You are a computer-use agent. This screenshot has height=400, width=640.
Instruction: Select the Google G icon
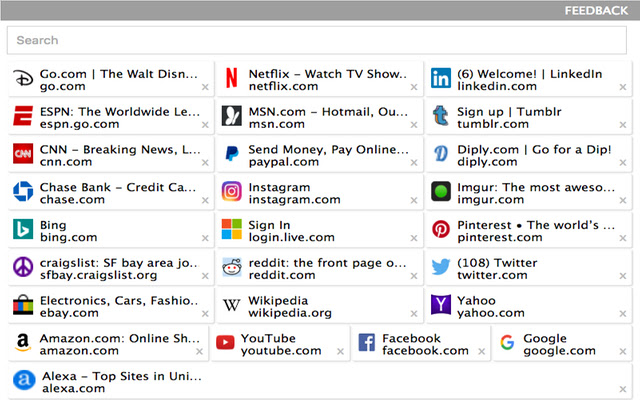(x=507, y=342)
